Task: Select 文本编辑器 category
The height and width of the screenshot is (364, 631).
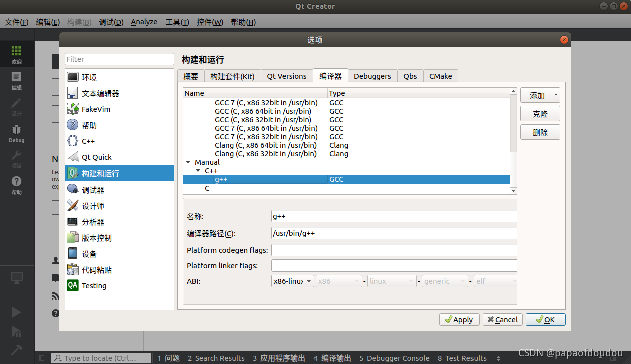Action: point(119,93)
